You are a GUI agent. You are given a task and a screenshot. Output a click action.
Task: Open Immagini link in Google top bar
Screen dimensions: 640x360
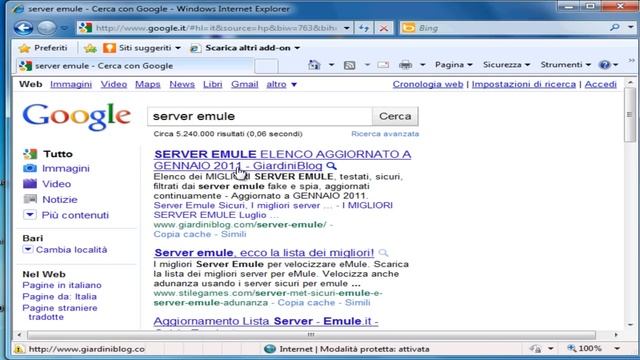click(x=71, y=84)
